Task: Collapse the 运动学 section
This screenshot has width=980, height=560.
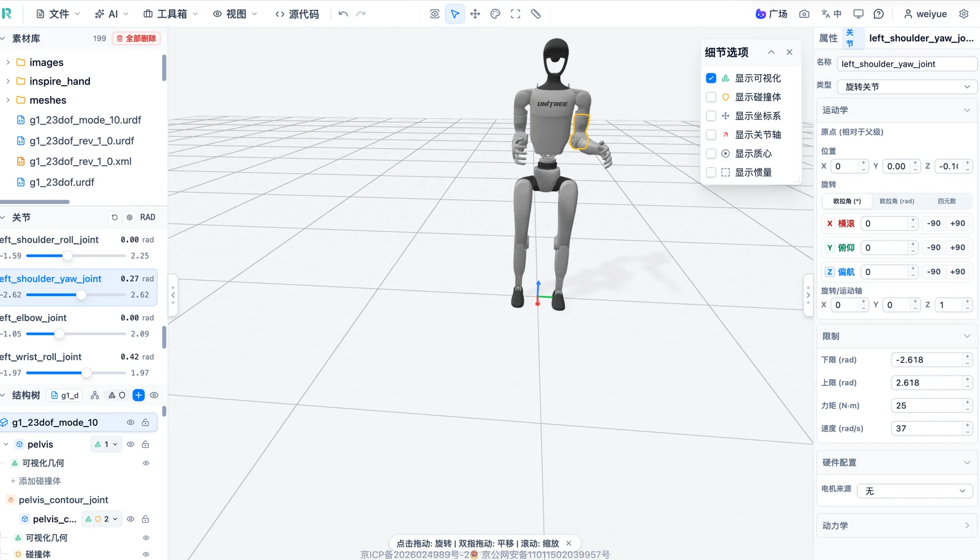Action: pyautogui.click(x=896, y=110)
